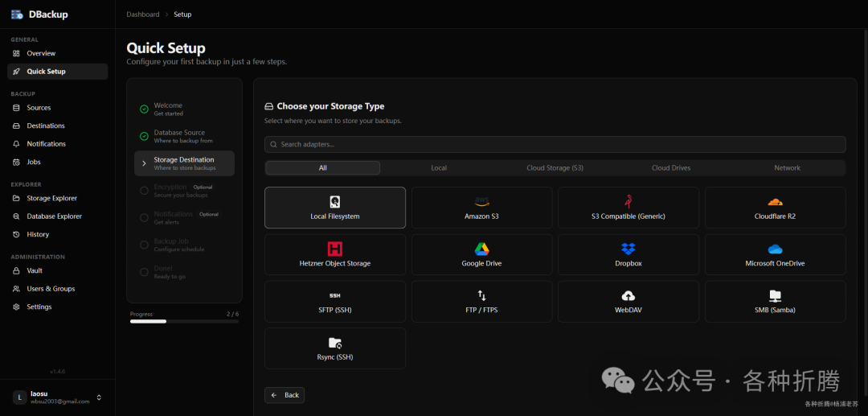Click the Database Source step green checkmark
Image resolution: width=868 pixels, height=416 pixels.
(x=144, y=136)
